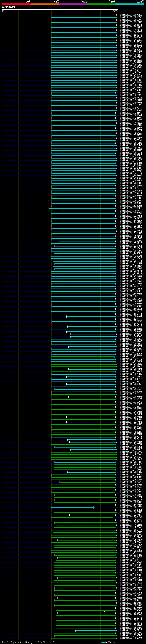
Task: Click the UniRef100_Q3AFD2 label
Action: coord(131,635)
